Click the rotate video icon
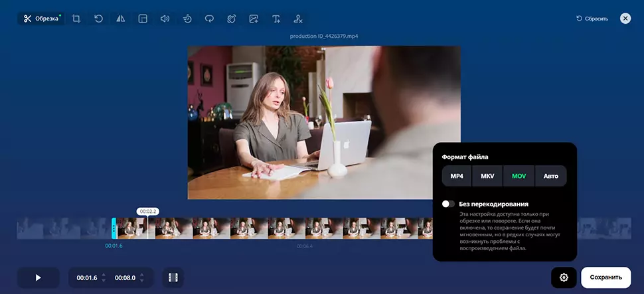This screenshot has height=294, width=644. (x=98, y=19)
